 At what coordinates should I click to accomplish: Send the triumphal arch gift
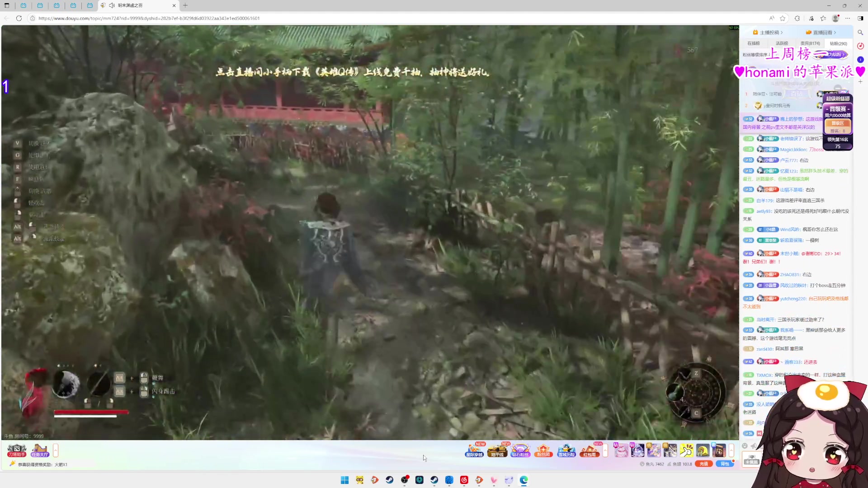coord(719,450)
